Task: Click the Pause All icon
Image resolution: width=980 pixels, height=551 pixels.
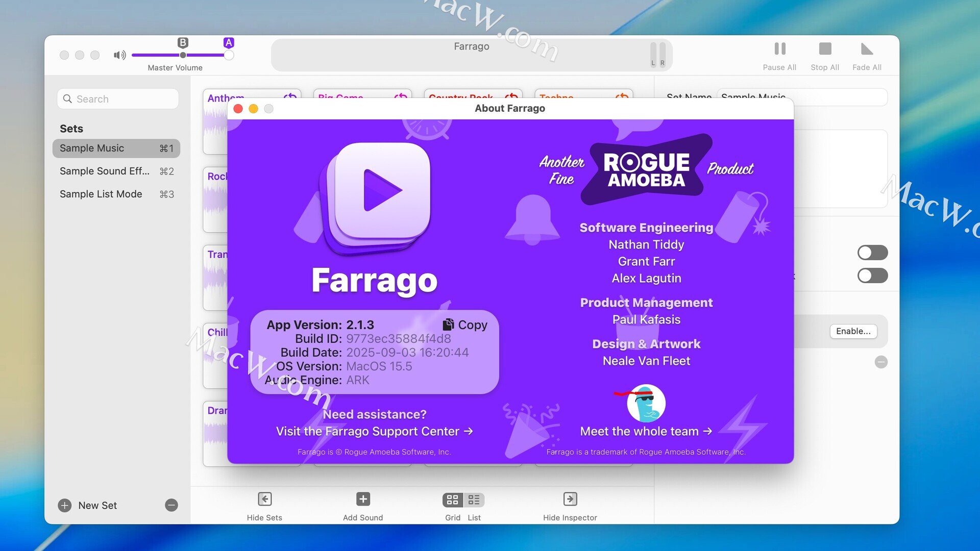Action: [x=779, y=49]
